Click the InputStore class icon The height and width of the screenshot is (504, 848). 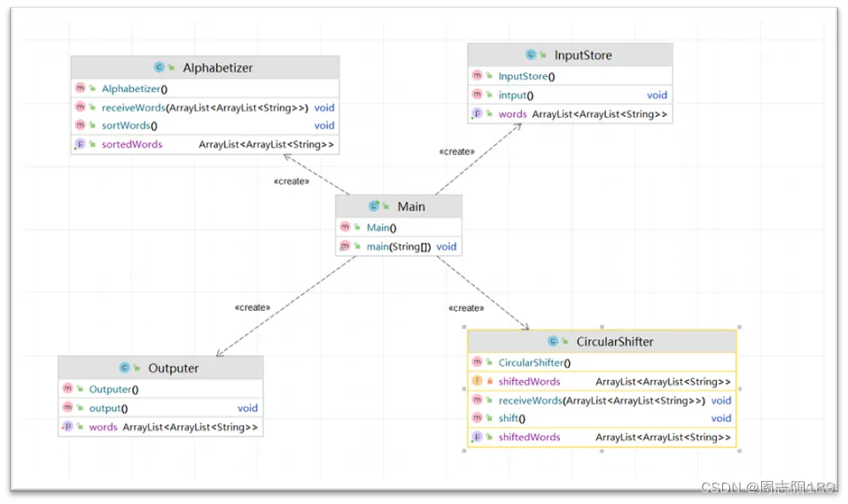tap(531, 55)
